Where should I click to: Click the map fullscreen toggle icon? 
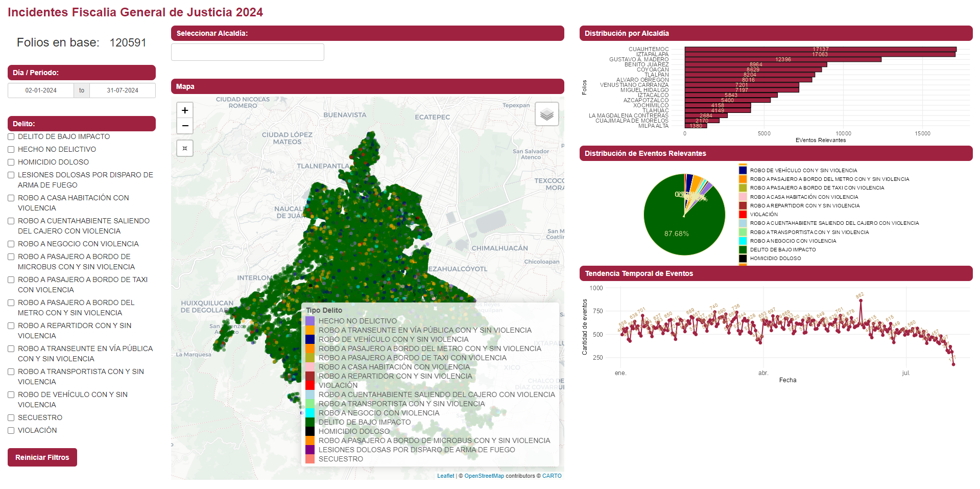click(185, 148)
